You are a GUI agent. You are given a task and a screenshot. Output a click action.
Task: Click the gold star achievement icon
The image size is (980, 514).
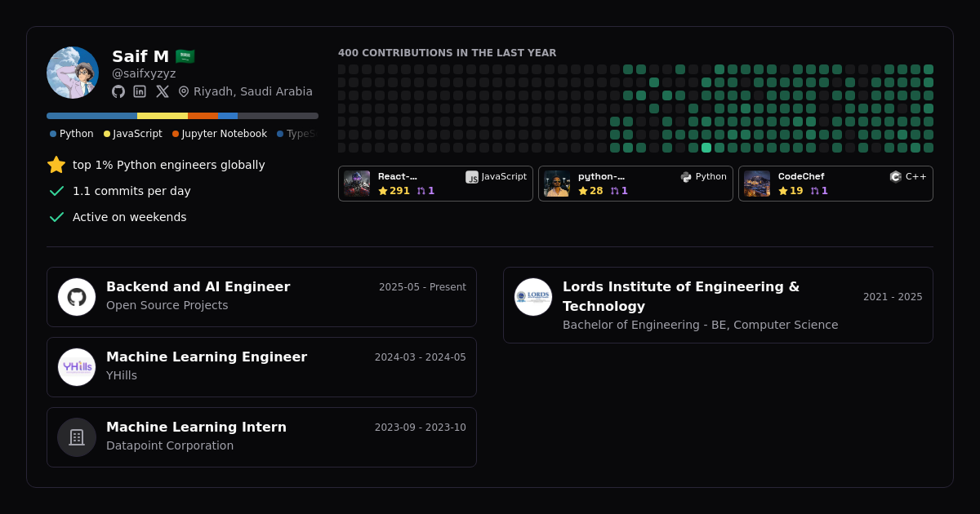pyautogui.click(x=56, y=165)
